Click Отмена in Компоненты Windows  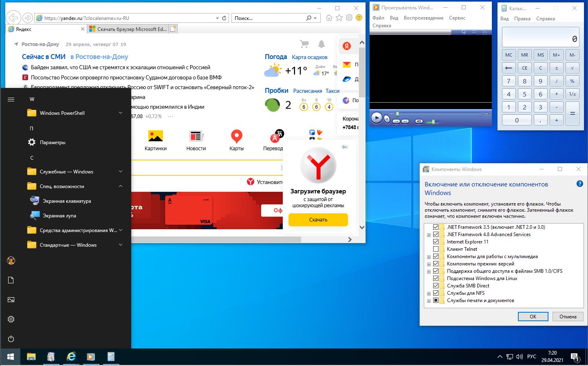568,316
